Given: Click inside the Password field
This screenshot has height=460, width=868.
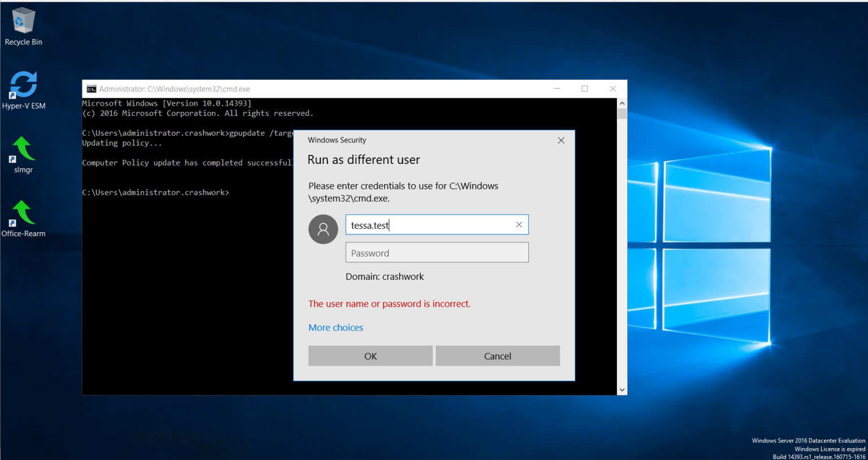Looking at the screenshot, I should (x=437, y=252).
